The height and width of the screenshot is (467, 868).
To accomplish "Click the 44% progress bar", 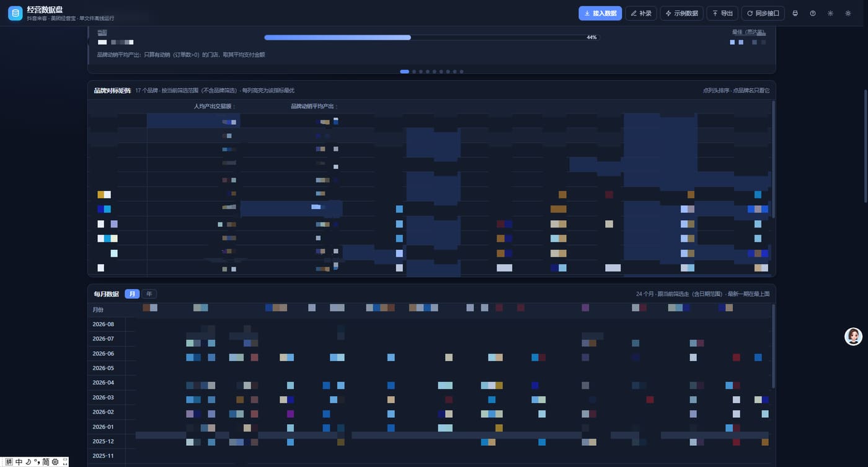I will (x=432, y=37).
